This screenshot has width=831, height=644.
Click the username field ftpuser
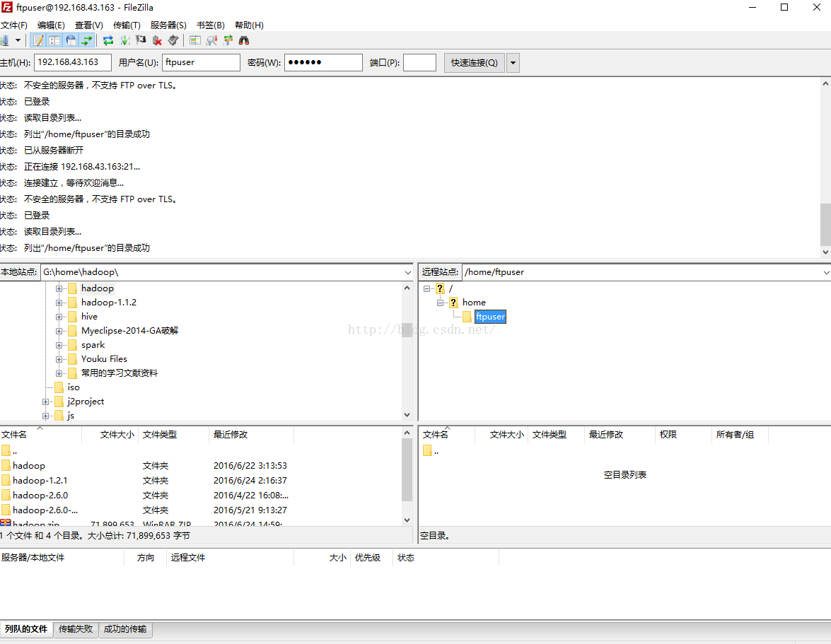click(201, 62)
